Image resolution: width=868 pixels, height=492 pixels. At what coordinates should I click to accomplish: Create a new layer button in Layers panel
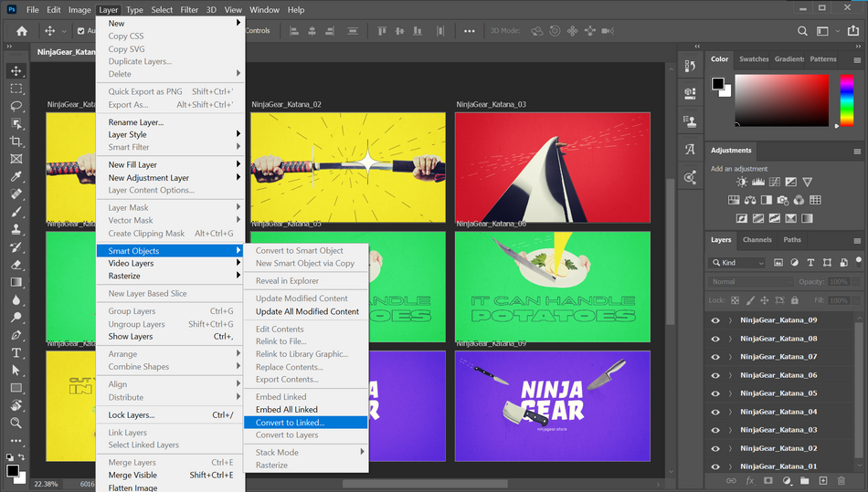pos(822,481)
